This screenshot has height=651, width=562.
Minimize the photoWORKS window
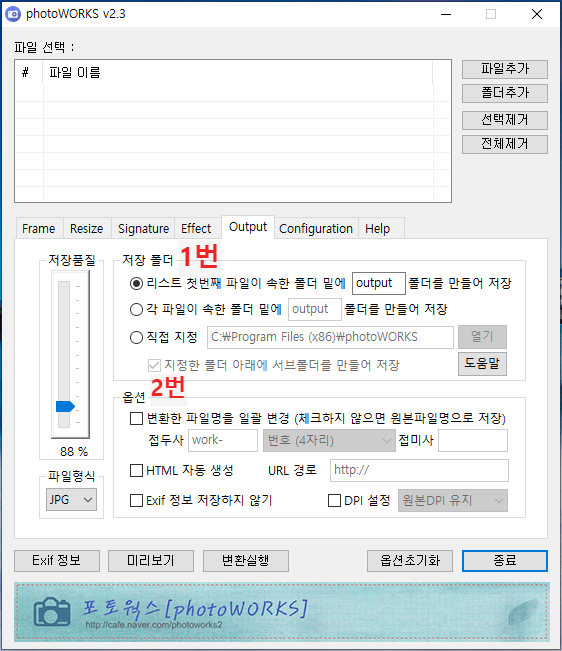(446, 14)
